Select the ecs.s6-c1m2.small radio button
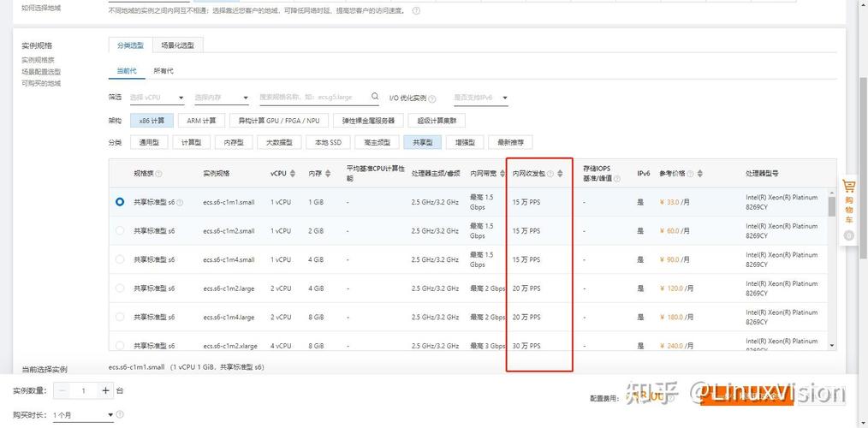Screen dimensions: 868x428 (120, 231)
